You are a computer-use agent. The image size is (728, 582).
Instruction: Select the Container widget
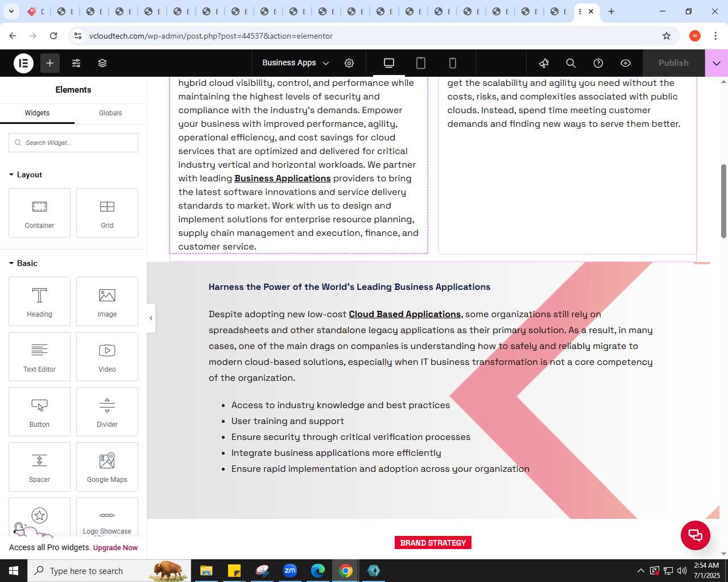pyautogui.click(x=39, y=213)
